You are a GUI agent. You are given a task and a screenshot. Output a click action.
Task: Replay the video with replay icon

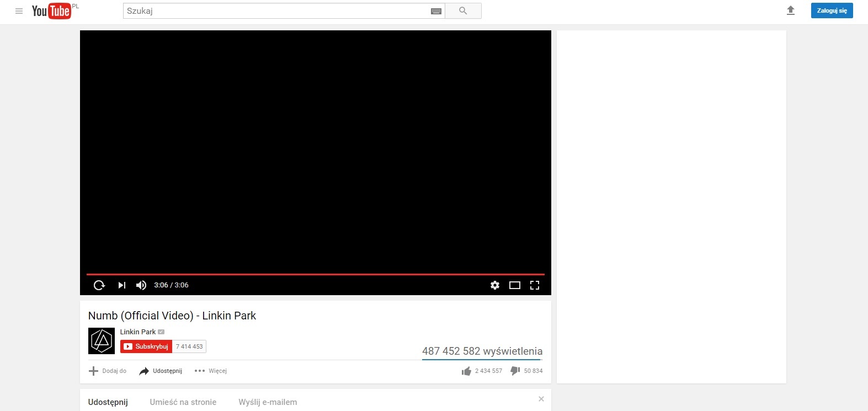pos(99,285)
